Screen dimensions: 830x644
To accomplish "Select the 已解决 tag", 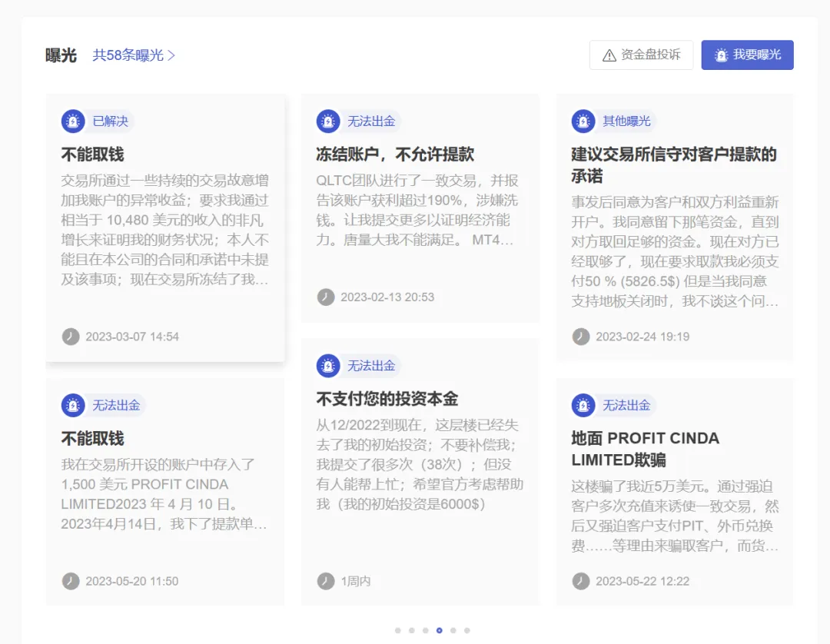I will click(110, 121).
